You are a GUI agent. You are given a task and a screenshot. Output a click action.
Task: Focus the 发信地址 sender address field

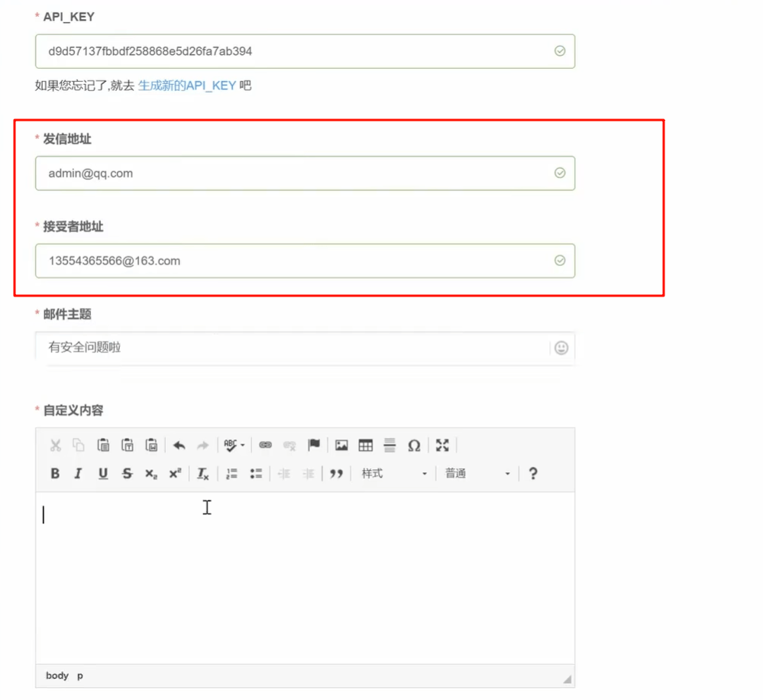pos(305,173)
